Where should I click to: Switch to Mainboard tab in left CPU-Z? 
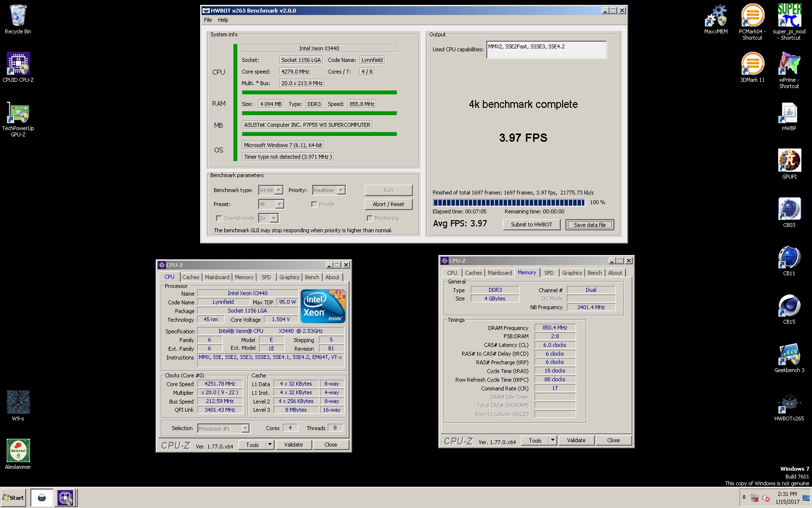point(217,277)
